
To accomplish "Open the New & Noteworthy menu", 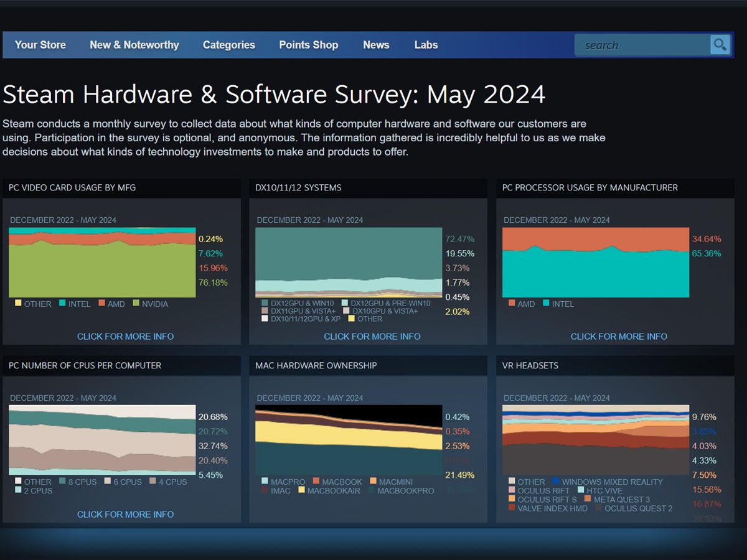I will pyautogui.click(x=134, y=45).
